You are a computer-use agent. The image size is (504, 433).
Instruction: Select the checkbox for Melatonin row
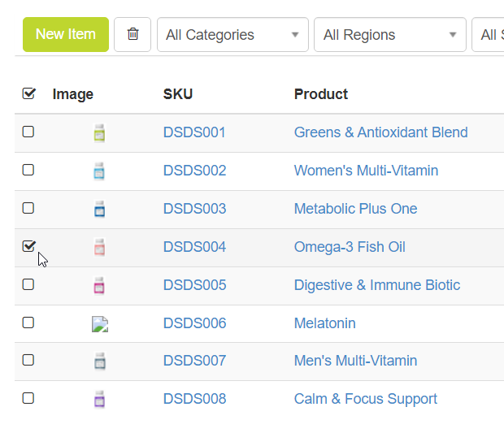pos(28,323)
